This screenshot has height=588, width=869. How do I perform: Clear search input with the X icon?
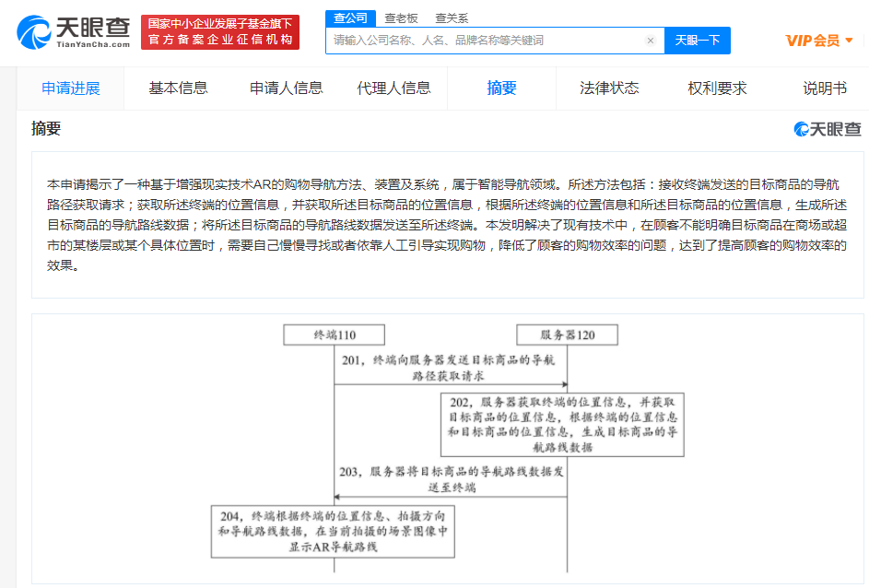coord(651,41)
